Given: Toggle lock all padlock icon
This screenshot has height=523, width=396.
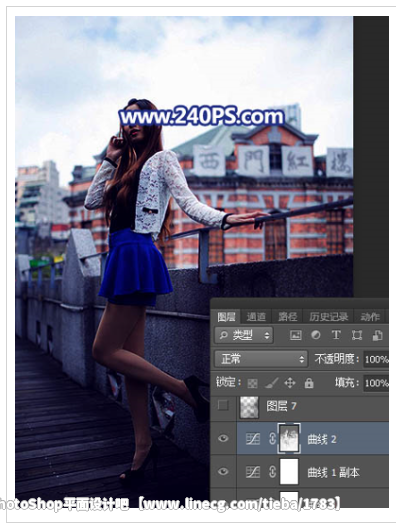Looking at the screenshot, I should 309,383.
